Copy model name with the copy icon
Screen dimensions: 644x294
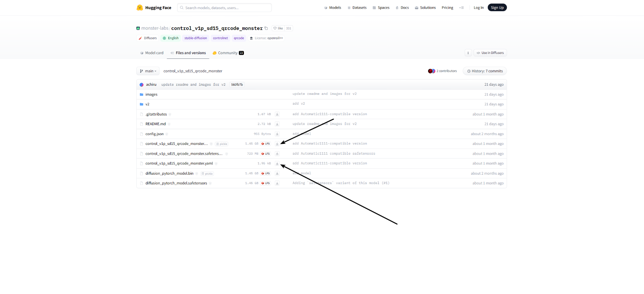point(266,28)
